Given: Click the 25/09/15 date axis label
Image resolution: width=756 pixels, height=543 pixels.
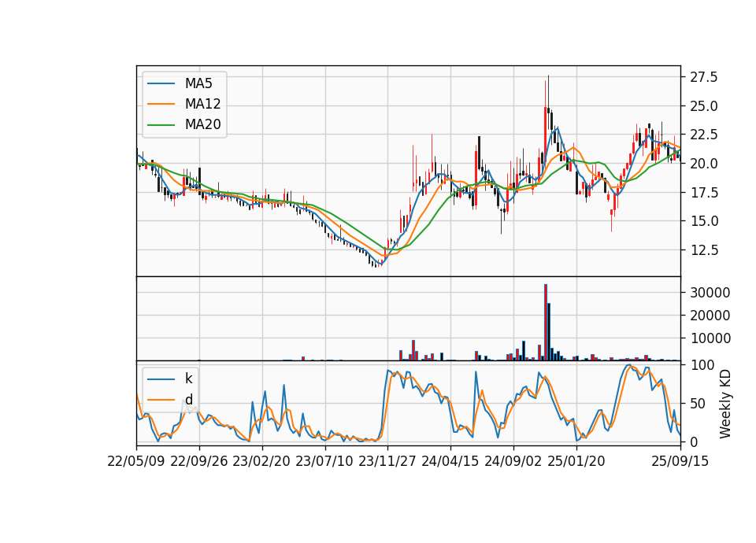Looking at the screenshot, I should 680,461.
